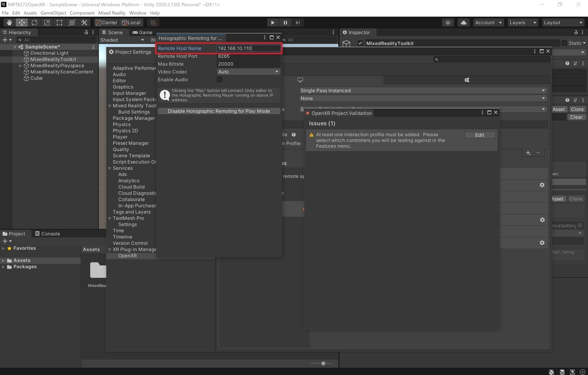Screen dimensions: 588x375
Task: Collapse the Services settings group
Action: 110,168
